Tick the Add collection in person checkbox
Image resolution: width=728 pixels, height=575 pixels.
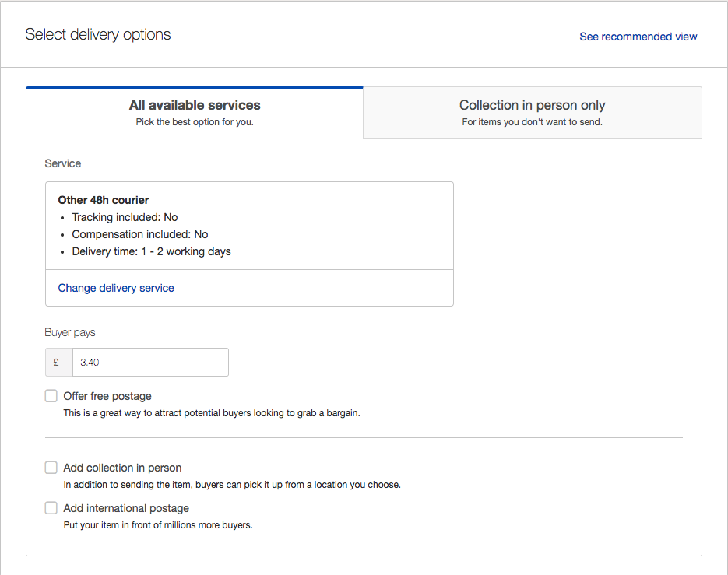coord(51,468)
